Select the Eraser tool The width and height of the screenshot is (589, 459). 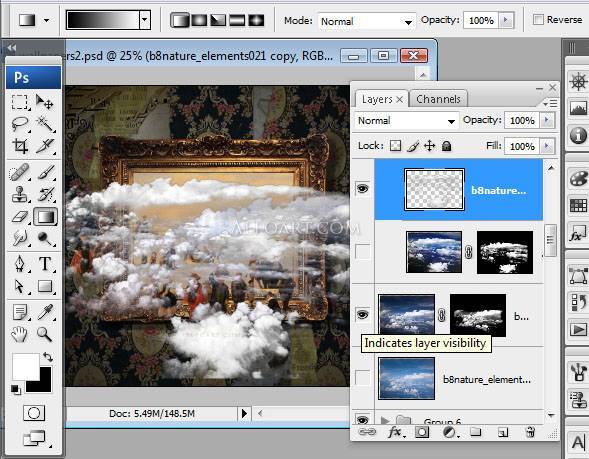(20, 217)
